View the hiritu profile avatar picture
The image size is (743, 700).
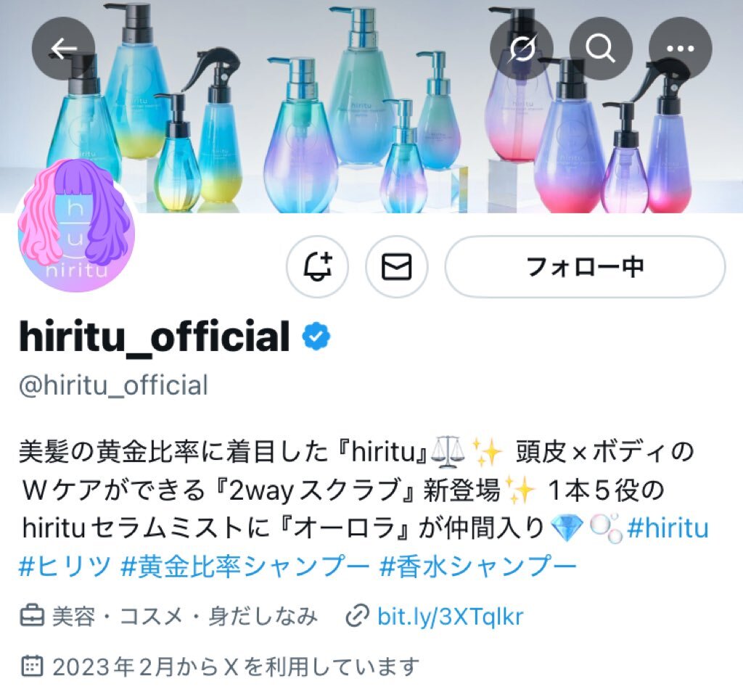76,225
